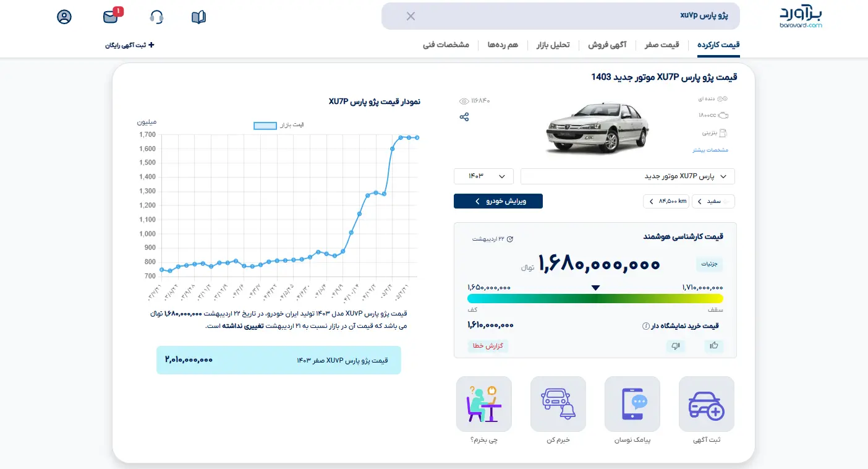868x469 pixels.
Task: Click the search field containing پژو پارس xu7p
Action: pyautogui.click(x=560, y=16)
